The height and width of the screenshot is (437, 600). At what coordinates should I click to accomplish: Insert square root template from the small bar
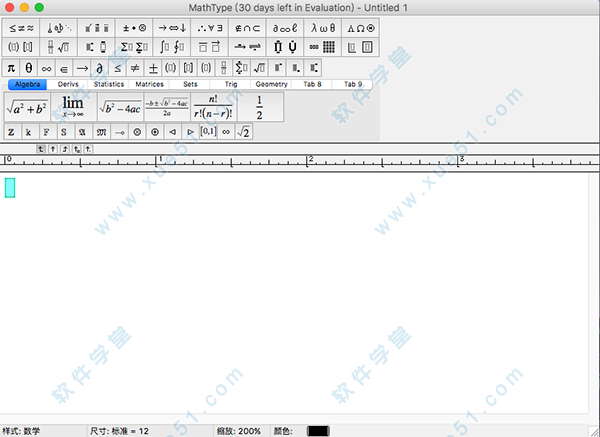tap(259, 68)
